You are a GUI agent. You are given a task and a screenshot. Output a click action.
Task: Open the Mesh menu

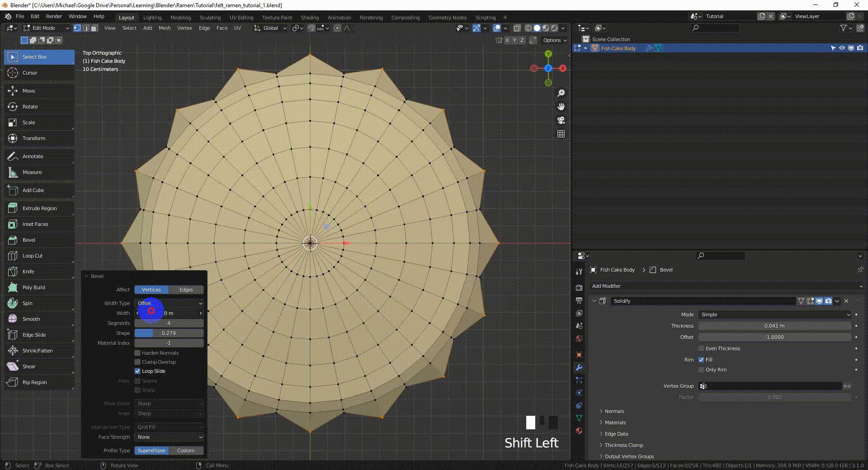(165, 28)
